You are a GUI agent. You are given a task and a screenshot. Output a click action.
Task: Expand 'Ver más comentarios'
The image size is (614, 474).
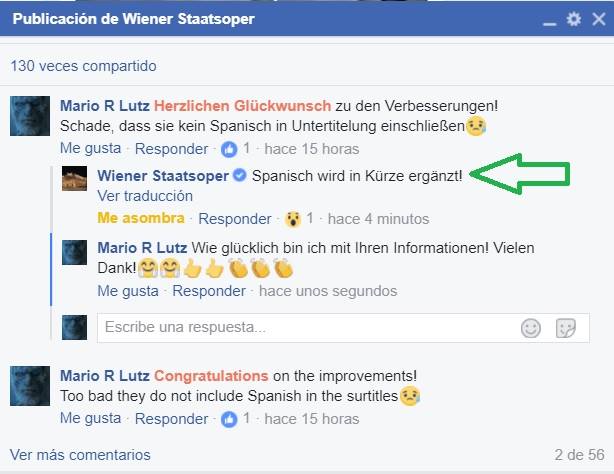[80, 455]
